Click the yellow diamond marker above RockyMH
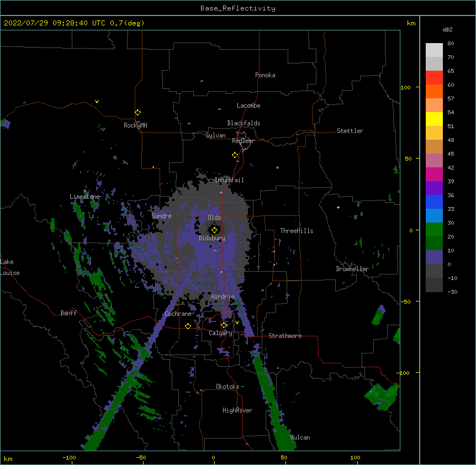The height and width of the screenshot is (465, 476). (x=137, y=113)
